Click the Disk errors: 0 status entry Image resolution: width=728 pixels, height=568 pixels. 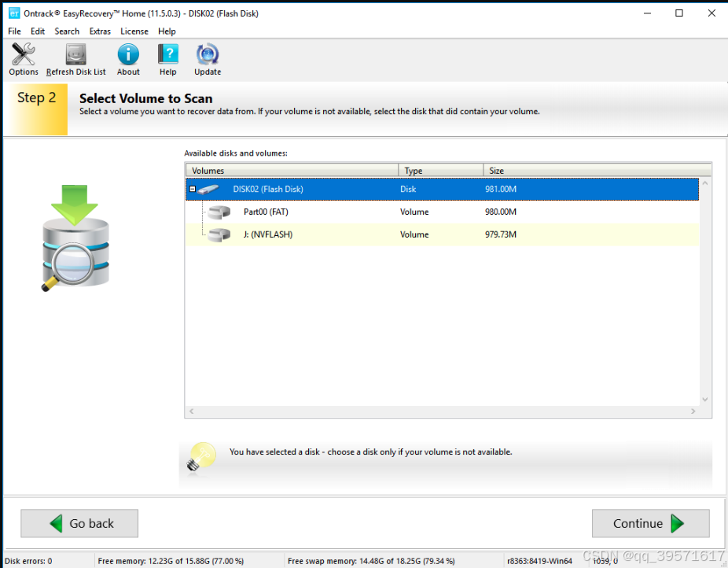[28, 561]
